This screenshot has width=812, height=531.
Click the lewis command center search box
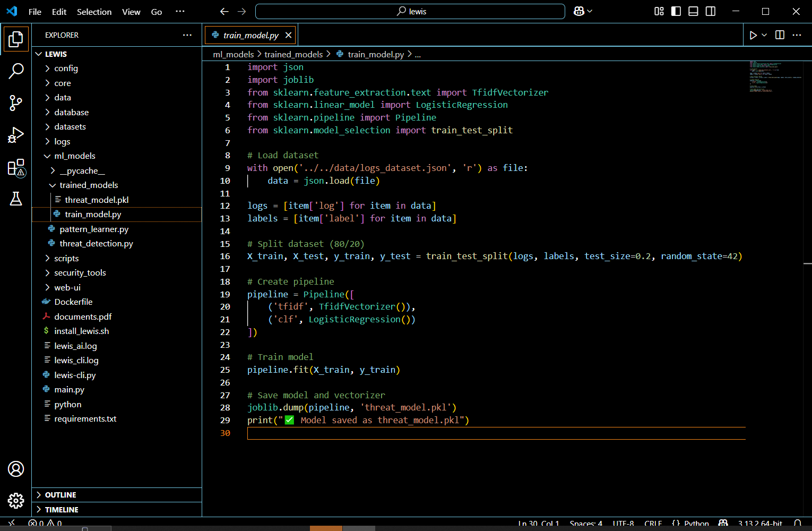coord(410,11)
